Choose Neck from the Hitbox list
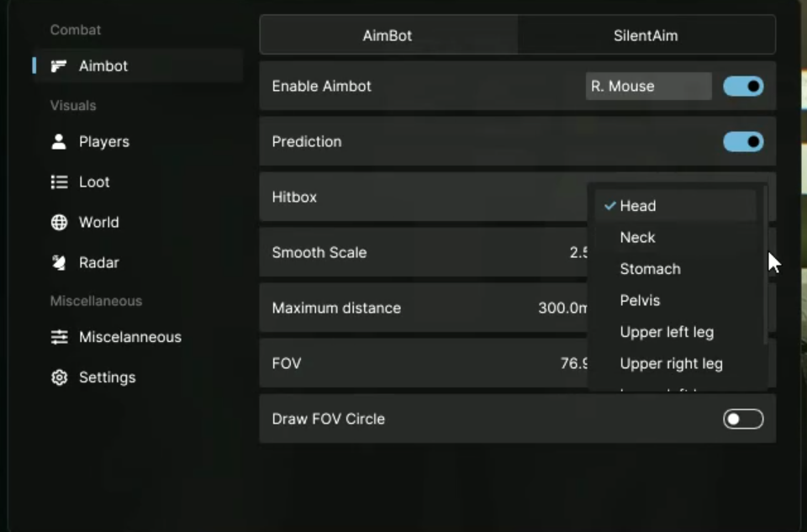 click(637, 237)
